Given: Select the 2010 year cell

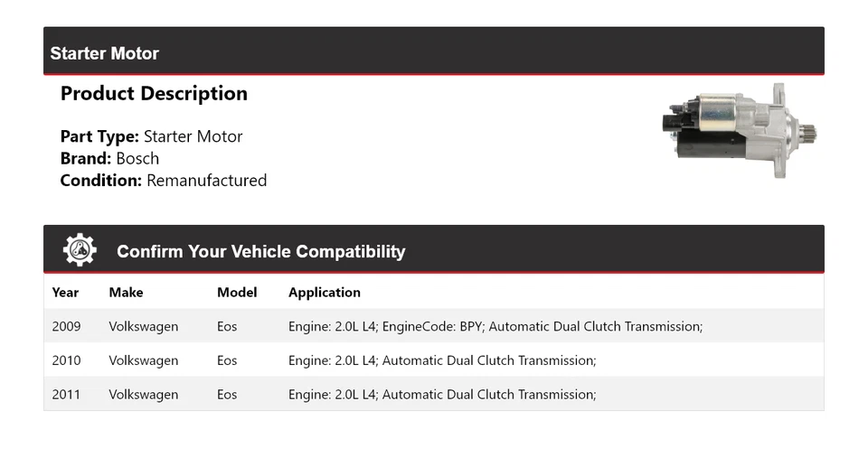Looking at the screenshot, I should click(x=66, y=360).
